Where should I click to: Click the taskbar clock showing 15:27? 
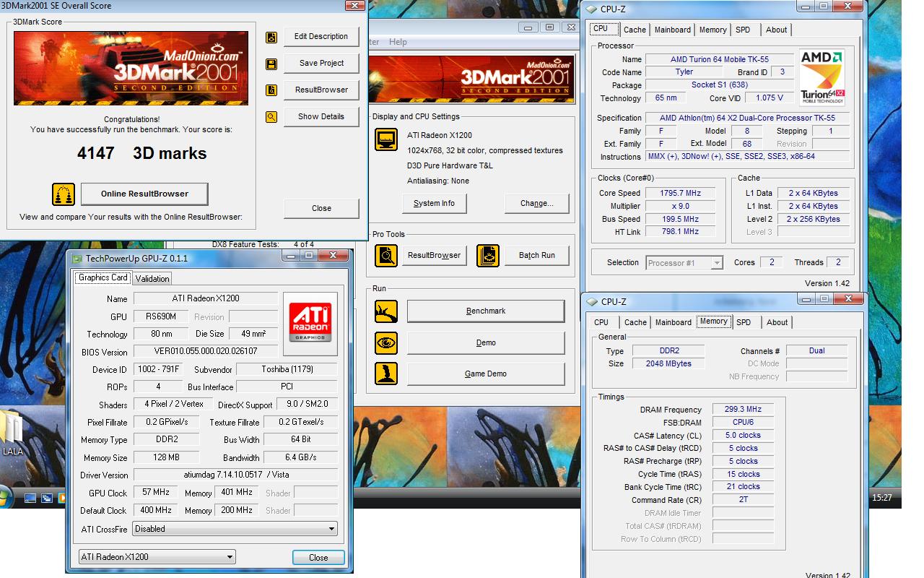coord(881,498)
